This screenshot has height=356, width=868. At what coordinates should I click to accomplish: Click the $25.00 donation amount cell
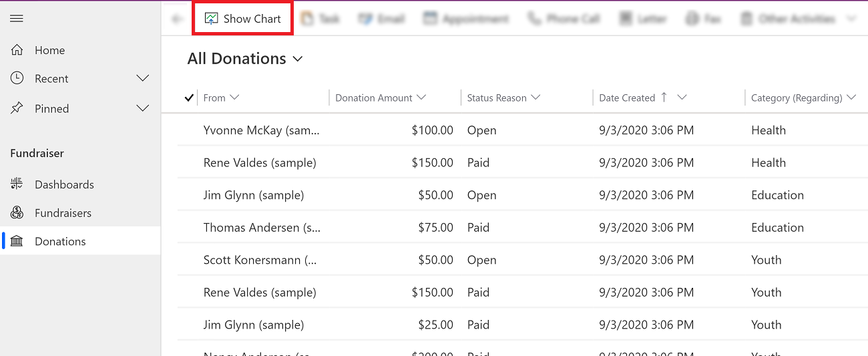click(x=435, y=325)
